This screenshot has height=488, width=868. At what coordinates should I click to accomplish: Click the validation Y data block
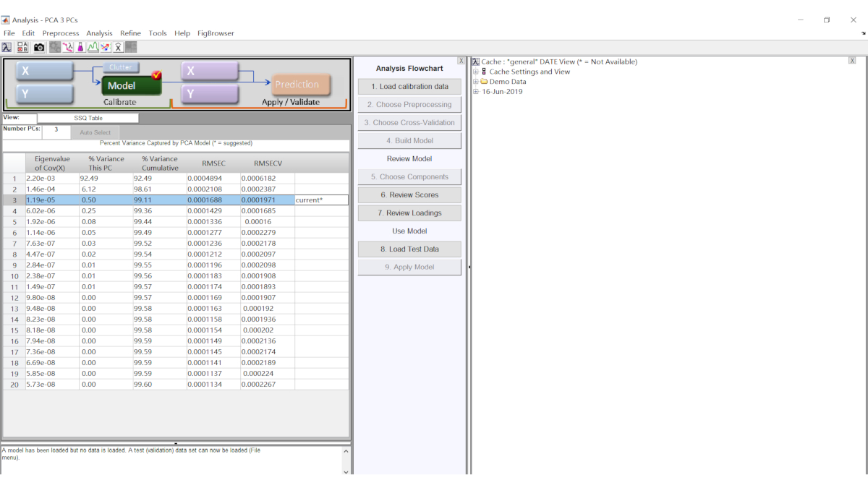tap(210, 94)
